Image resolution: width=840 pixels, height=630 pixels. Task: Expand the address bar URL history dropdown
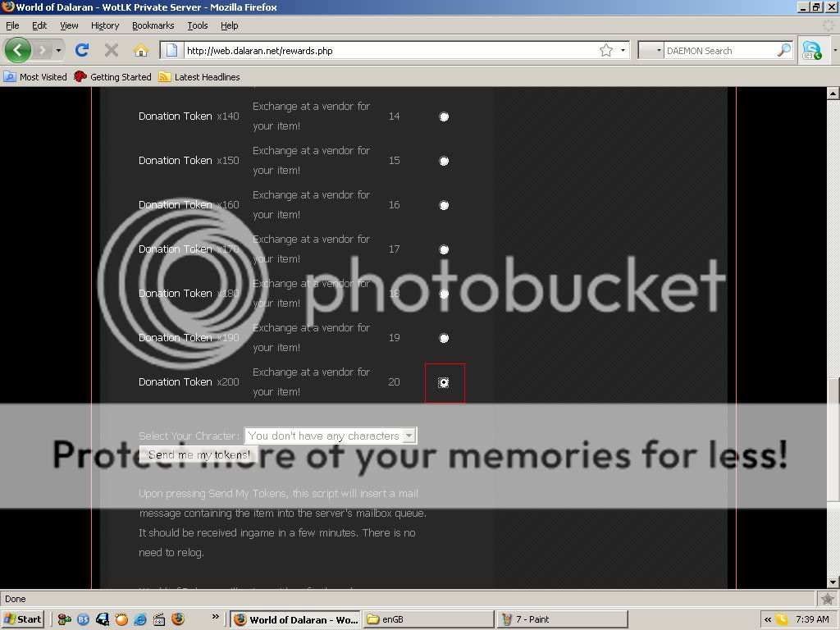tap(623, 50)
